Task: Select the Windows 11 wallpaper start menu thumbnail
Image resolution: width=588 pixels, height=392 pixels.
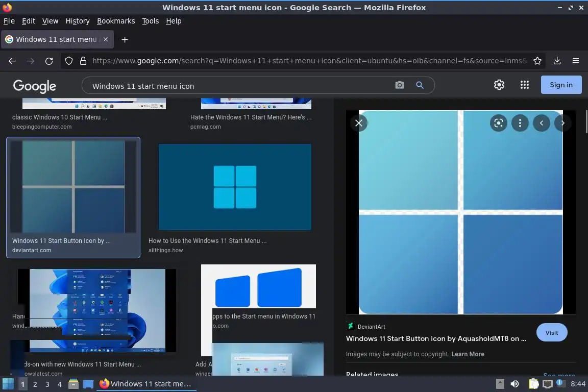Action: click(97, 310)
